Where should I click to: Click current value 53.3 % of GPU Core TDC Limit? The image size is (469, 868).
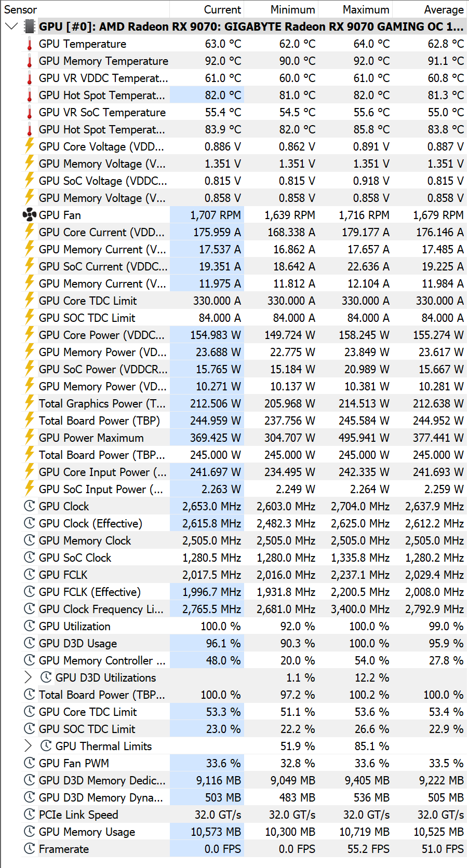(223, 712)
